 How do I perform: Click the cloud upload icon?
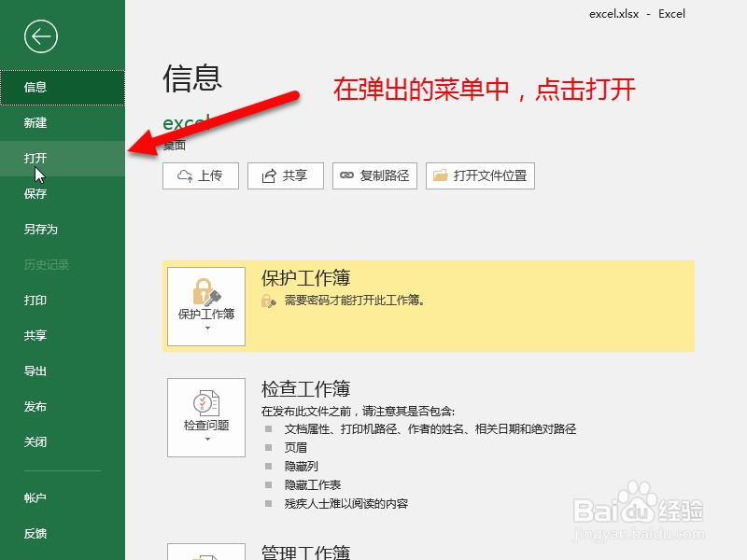pos(185,176)
